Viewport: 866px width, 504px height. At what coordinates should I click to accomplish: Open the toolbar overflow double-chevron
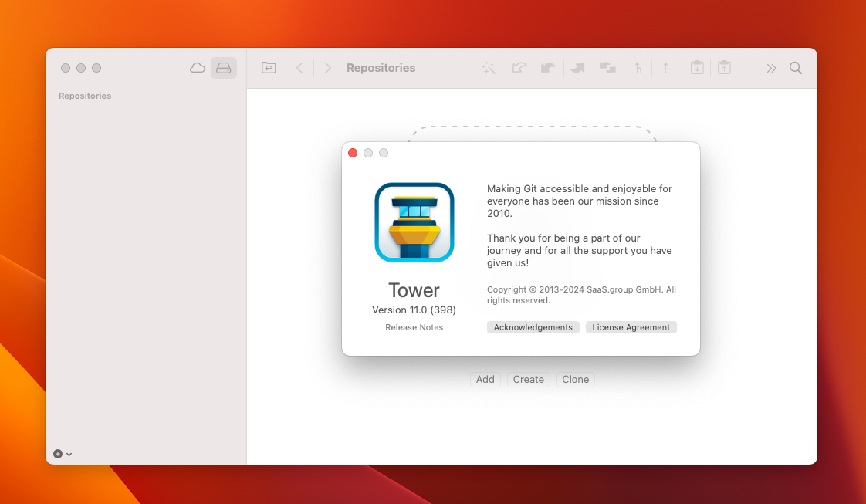(770, 68)
